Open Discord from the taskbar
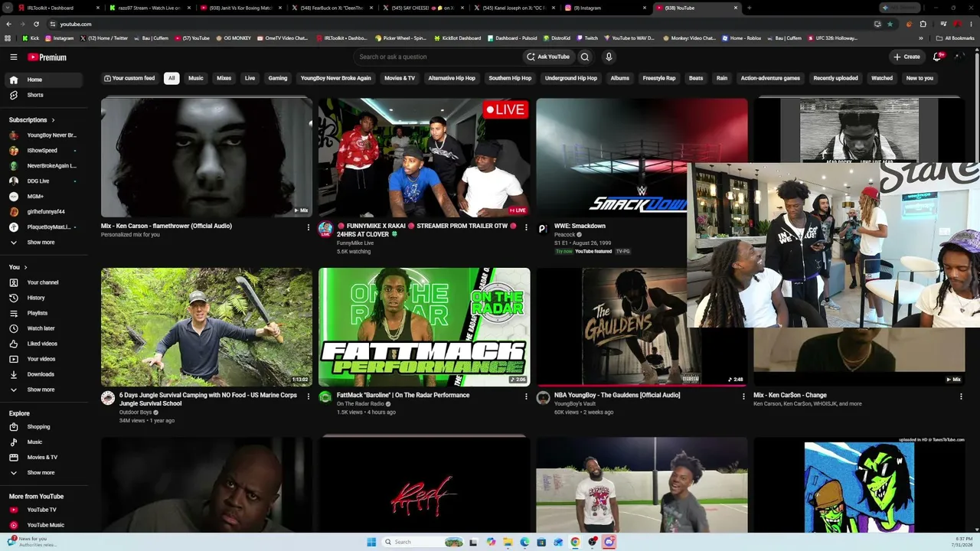This screenshot has width=980, height=551. 609,542
